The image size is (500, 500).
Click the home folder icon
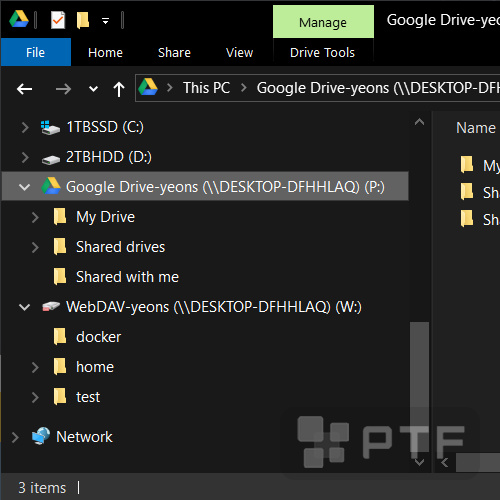tap(60, 366)
